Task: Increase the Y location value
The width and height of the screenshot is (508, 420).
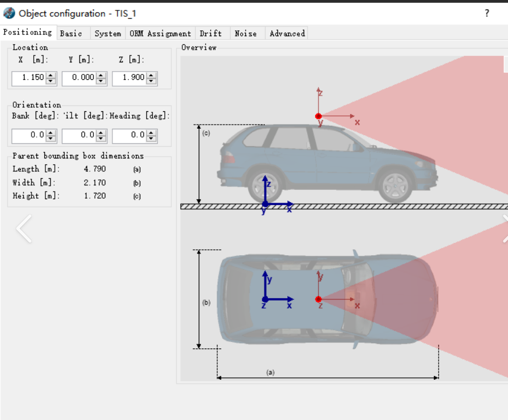Action: tap(101, 75)
